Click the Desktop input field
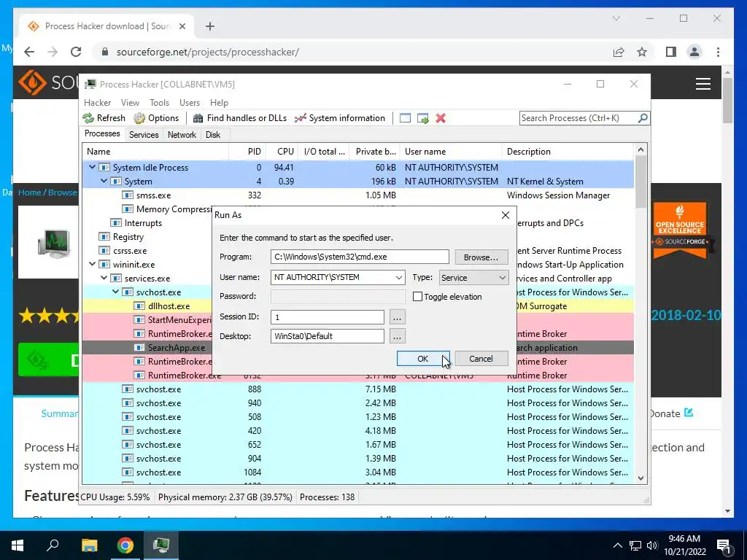 (x=328, y=336)
